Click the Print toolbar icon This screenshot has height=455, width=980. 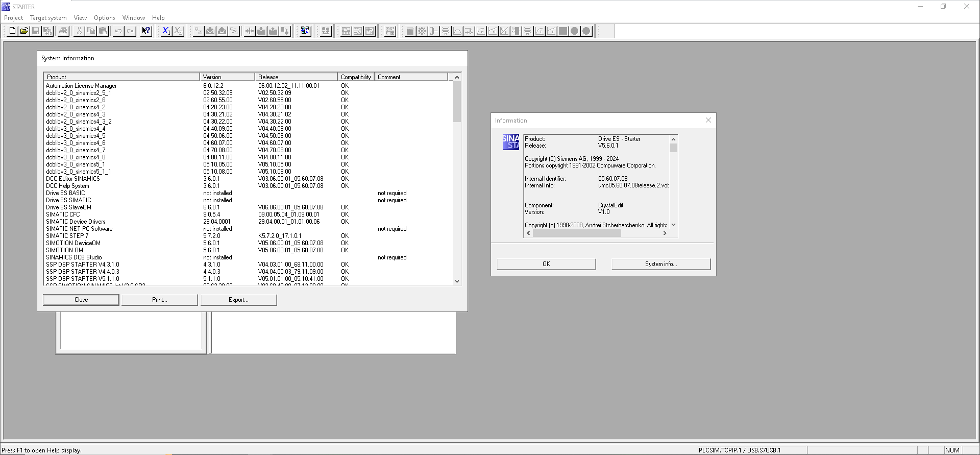63,31
